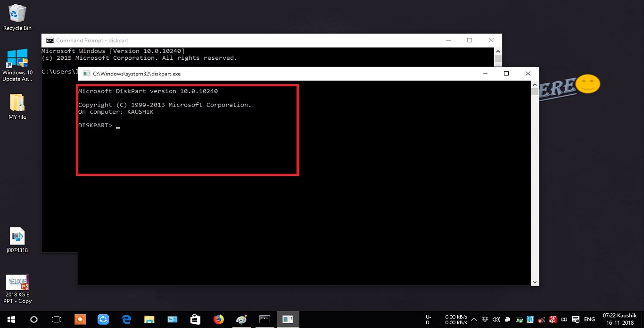Open Windows 10 Update Assistant shortcut
The width and height of the screenshot is (644, 328).
[17, 65]
